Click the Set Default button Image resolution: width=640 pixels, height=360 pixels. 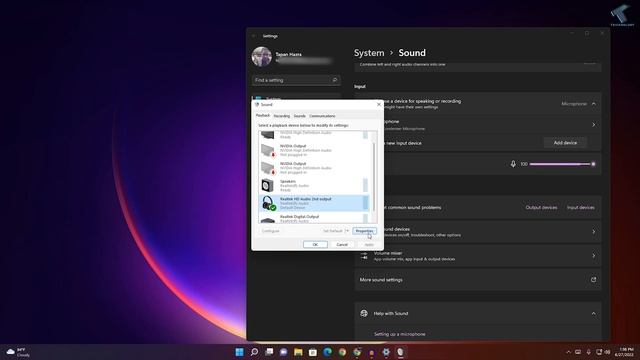(x=333, y=231)
